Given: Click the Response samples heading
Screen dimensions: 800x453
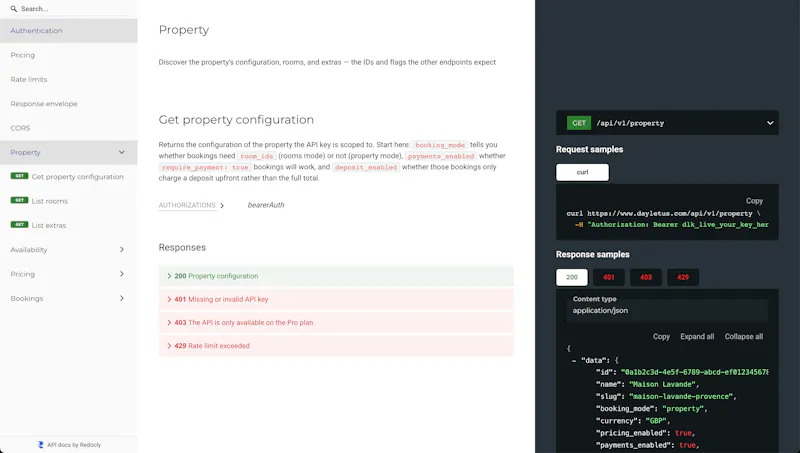Looking at the screenshot, I should (x=593, y=255).
